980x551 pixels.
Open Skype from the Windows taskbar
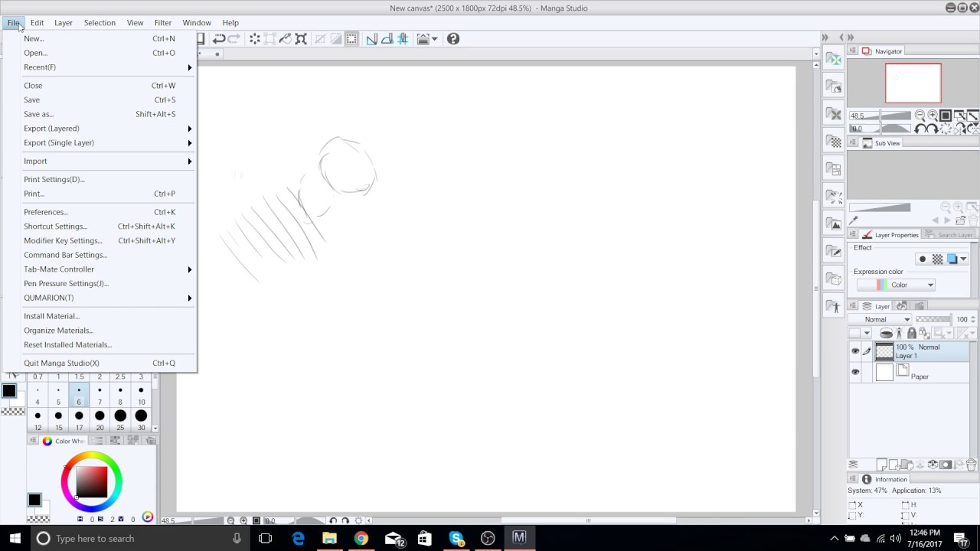pyautogui.click(x=456, y=538)
